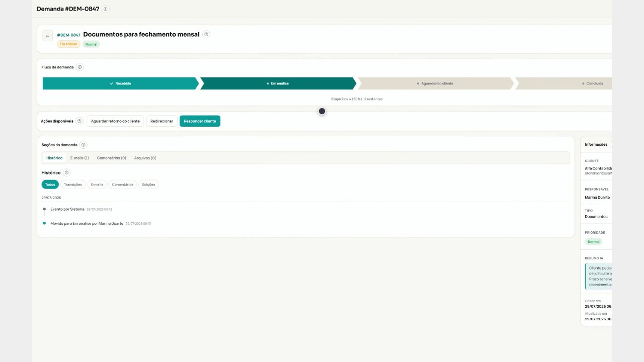Filter history by Edições
This screenshot has width=644, height=362.
coord(148,185)
